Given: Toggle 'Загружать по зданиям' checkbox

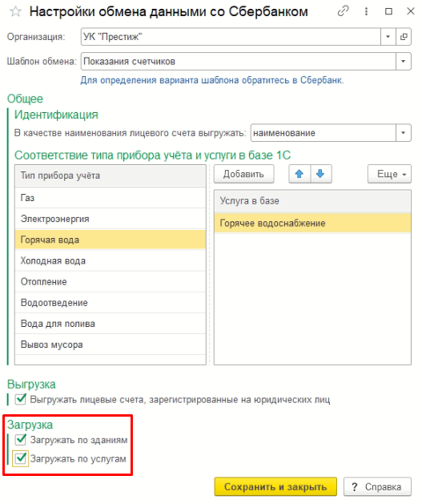Looking at the screenshot, I should tap(21, 439).
